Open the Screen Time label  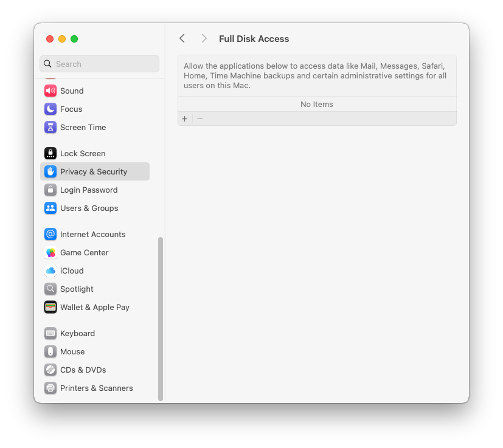coord(83,127)
